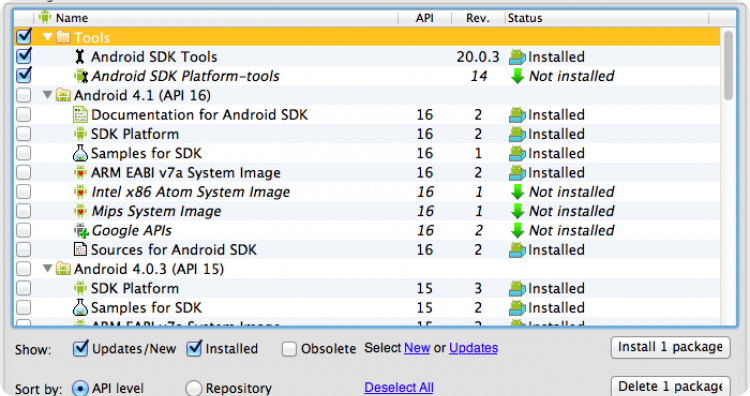Check the Google APIs checkbox
Image resolution: width=750 pixels, height=396 pixels.
point(23,231)
